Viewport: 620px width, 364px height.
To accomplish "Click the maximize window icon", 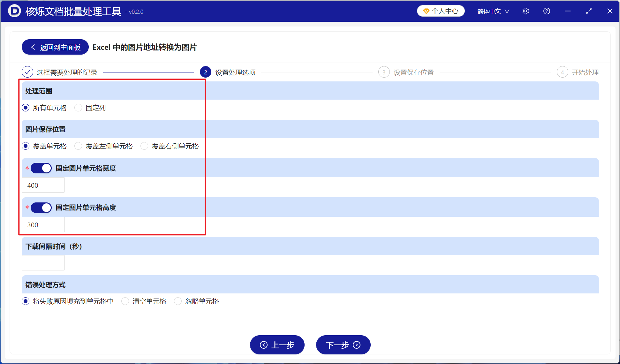I will (589, 11).
